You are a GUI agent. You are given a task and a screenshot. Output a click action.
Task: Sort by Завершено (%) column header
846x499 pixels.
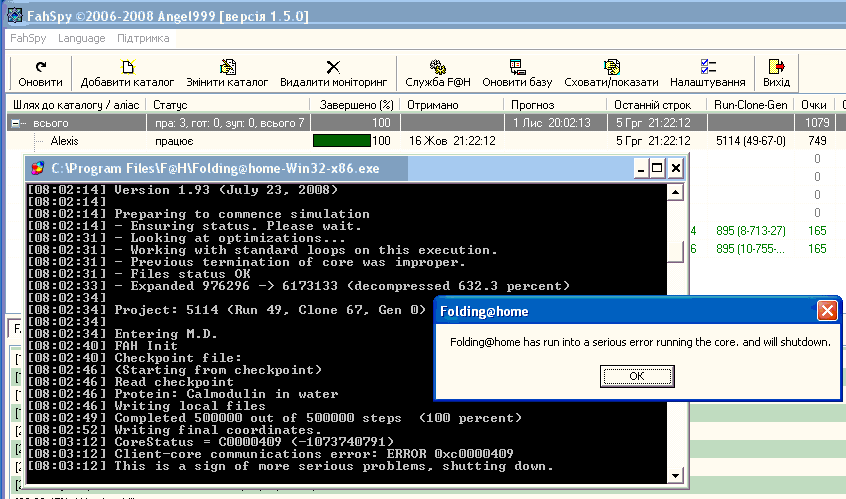(x=356, y=105)
